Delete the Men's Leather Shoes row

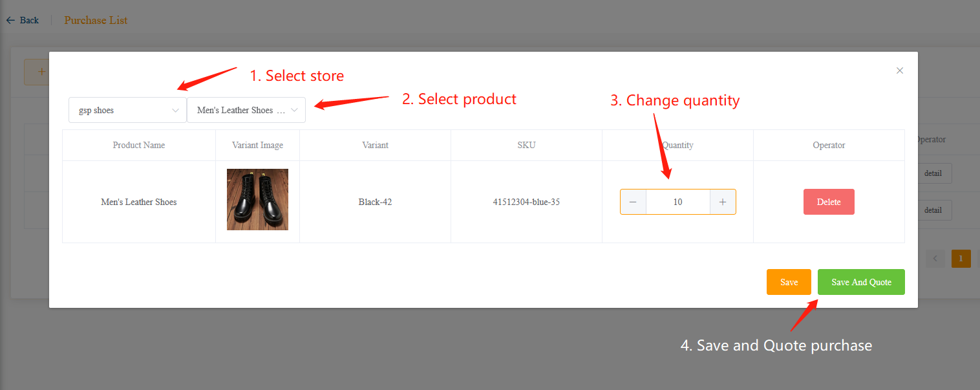tap(829, 202)
